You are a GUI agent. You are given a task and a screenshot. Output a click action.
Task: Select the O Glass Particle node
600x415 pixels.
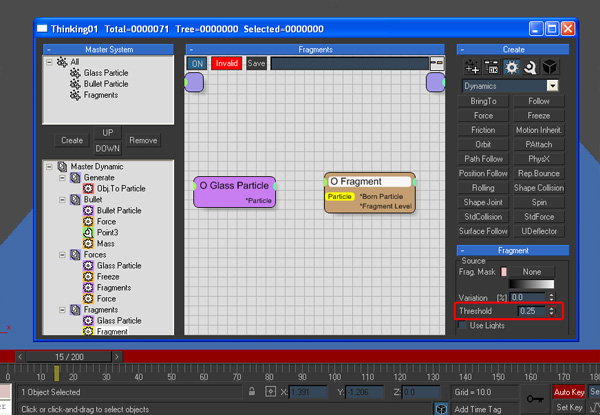(235, 192)
